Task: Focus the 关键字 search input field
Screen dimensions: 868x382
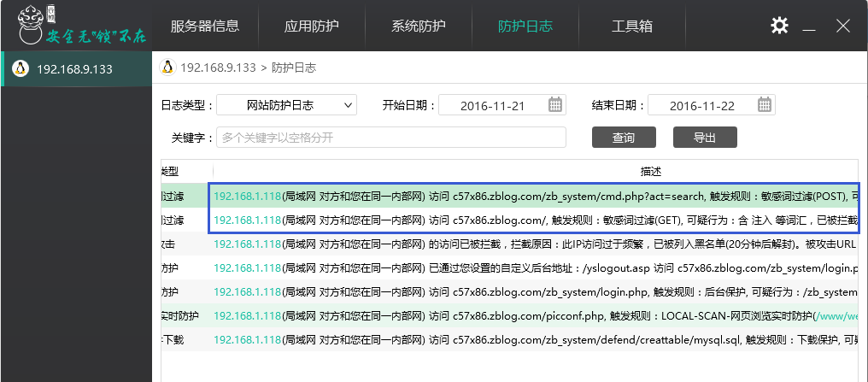Action: tap(391, 138)
